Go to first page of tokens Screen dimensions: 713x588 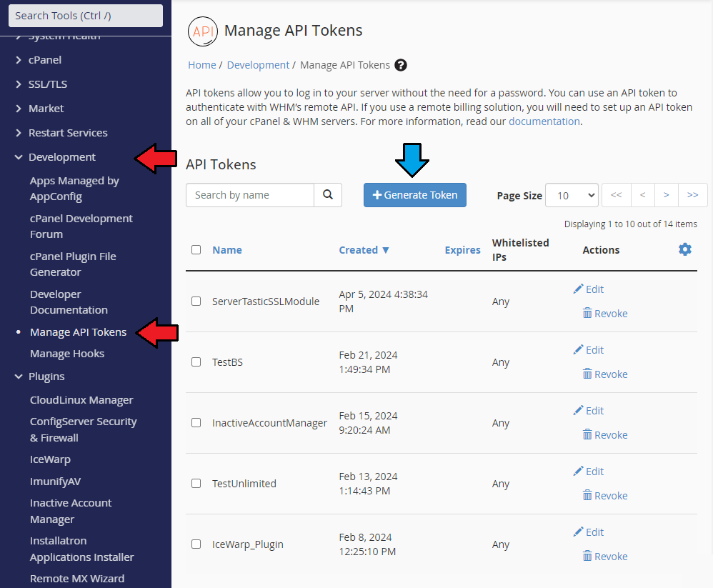(616, 195)
